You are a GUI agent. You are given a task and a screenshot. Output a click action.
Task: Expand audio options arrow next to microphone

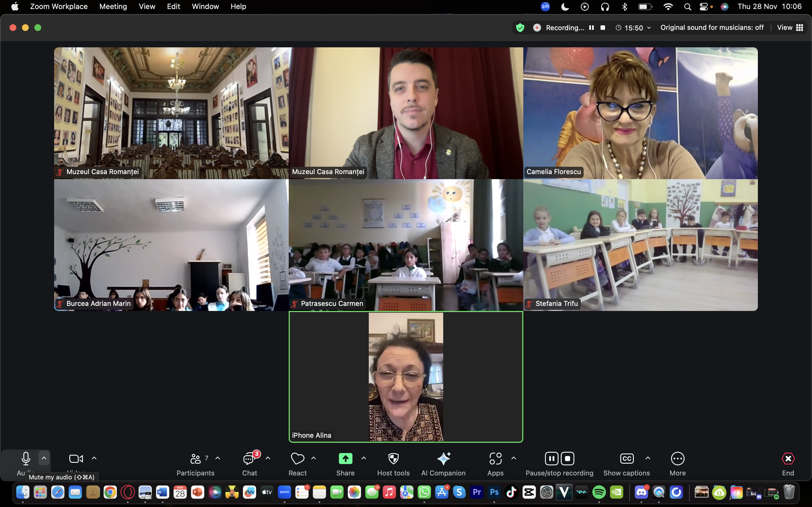44,458
